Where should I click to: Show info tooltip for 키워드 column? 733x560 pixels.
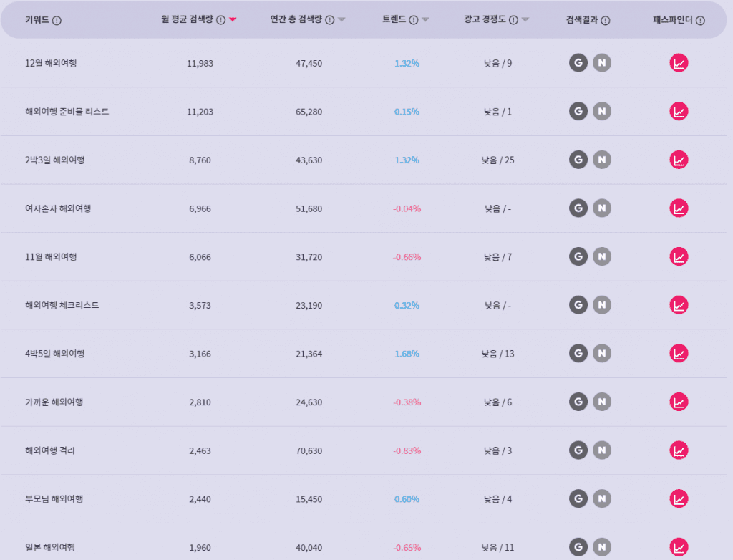[57, 20]
